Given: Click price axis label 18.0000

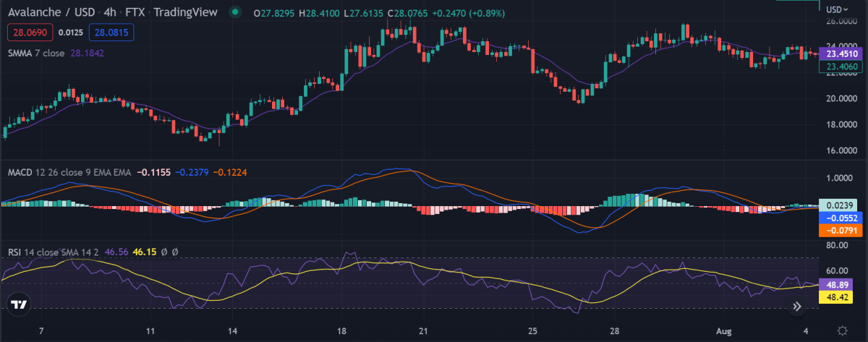Looking at the screenshot, I should point(842,124).
